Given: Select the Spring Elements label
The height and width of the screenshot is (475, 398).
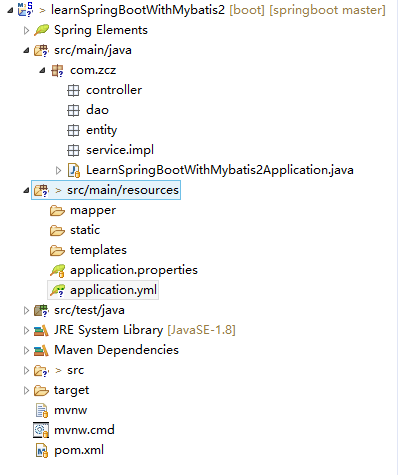Looking at the screenshot, I should (x=101, y=30).
